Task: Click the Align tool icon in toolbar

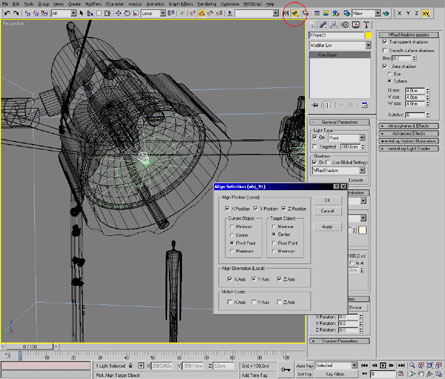Action: tap(295, 13)
